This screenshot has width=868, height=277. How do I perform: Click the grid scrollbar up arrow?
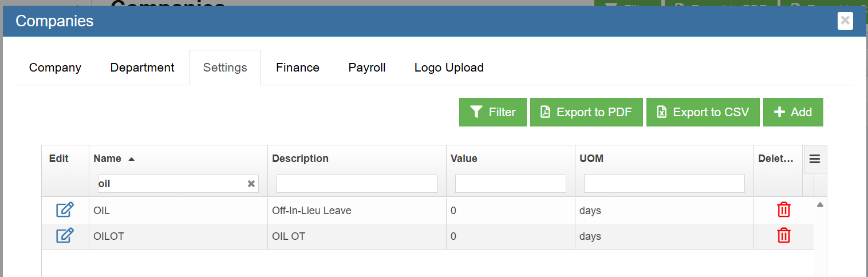click(x=820, y=204)
